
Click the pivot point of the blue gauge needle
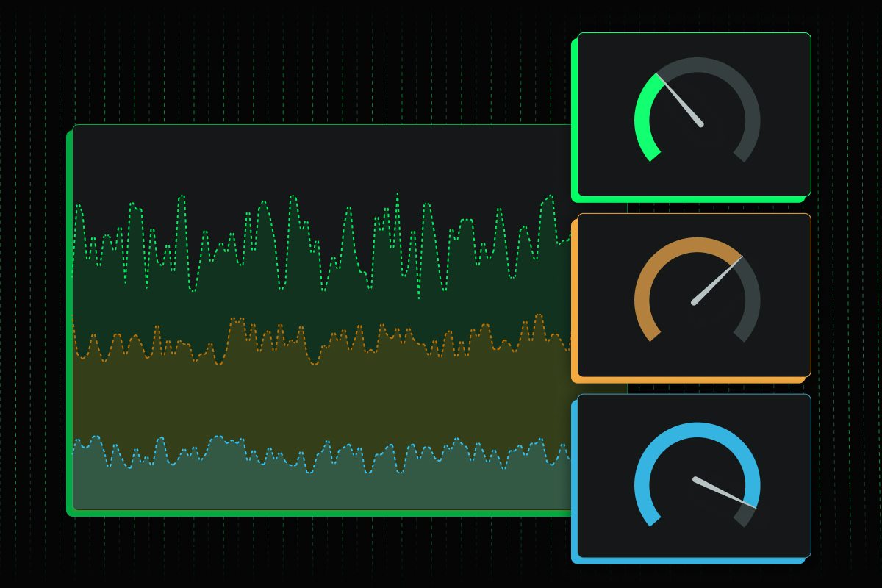pos(695,479)
